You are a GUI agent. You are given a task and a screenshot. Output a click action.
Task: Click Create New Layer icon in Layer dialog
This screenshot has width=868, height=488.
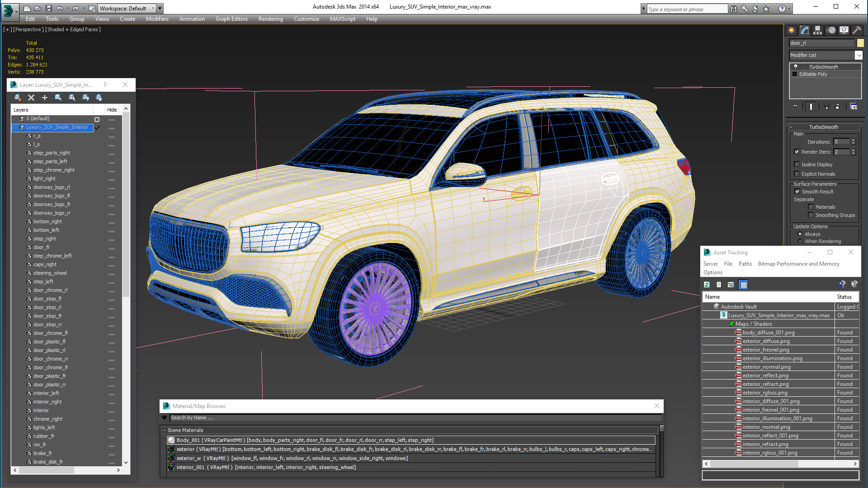(x=18, y=98)
